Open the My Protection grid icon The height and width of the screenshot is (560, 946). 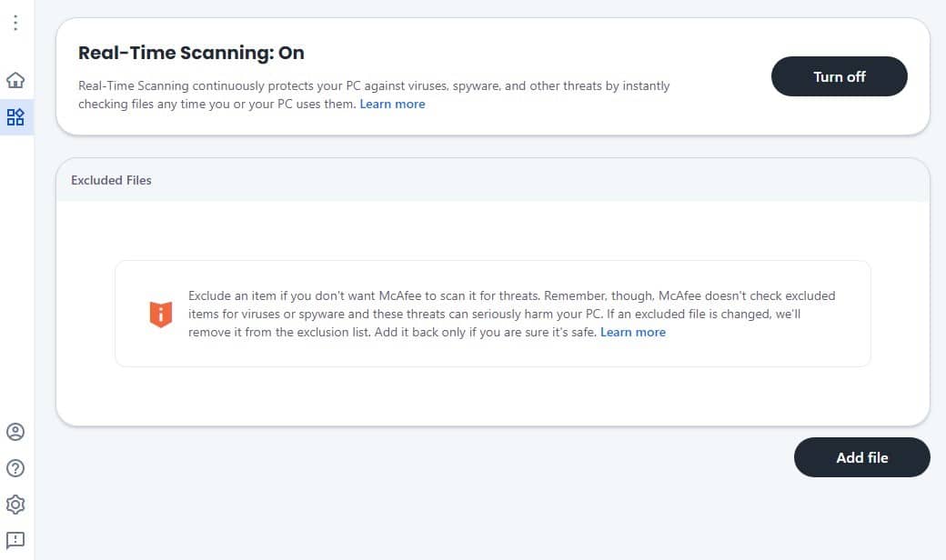point(15,117)
